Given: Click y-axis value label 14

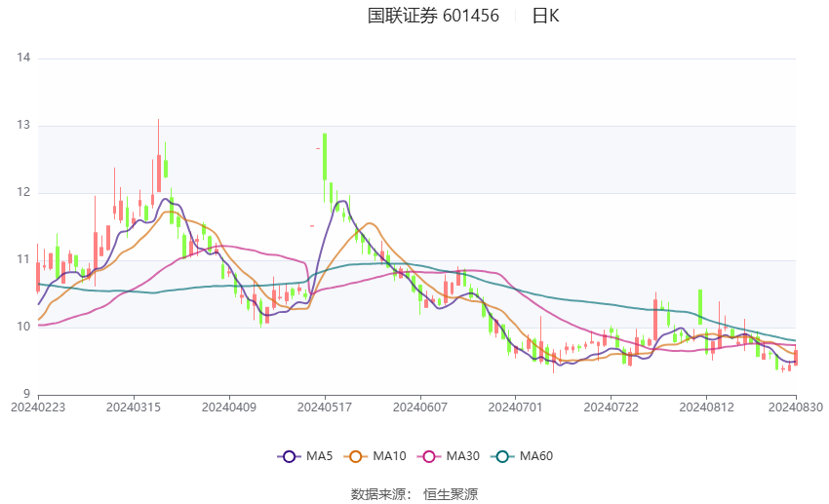Looking at the screenshot, I should tap(23, 58).
